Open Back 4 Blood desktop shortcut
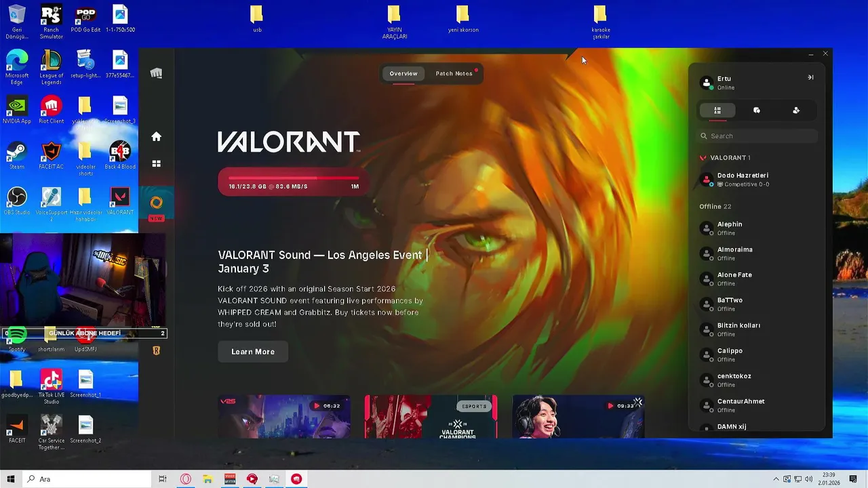This screenshot has height=488, width=868. (x=120, y=156)
